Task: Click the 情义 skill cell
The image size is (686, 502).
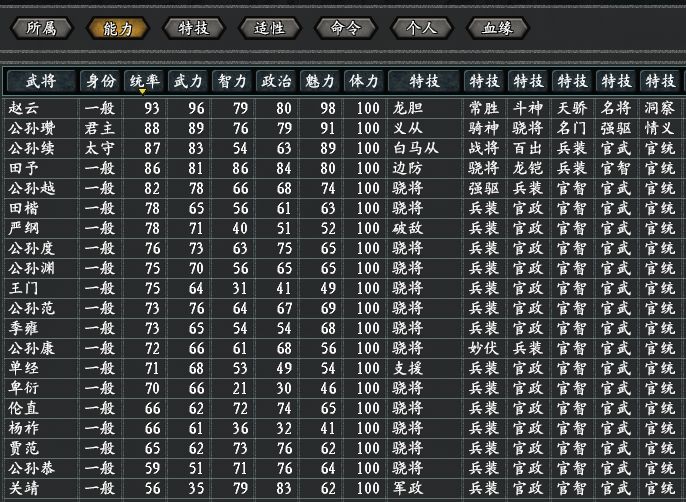Action: 660,128
